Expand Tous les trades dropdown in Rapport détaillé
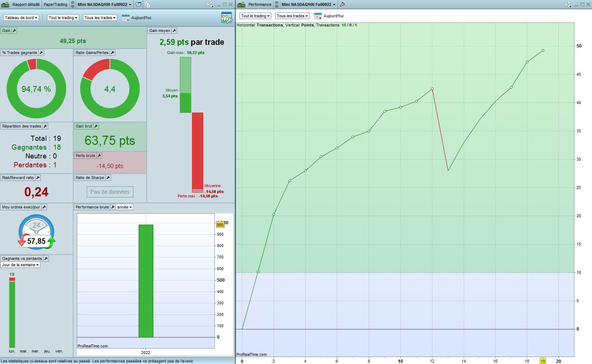 [x=100, y=18]
